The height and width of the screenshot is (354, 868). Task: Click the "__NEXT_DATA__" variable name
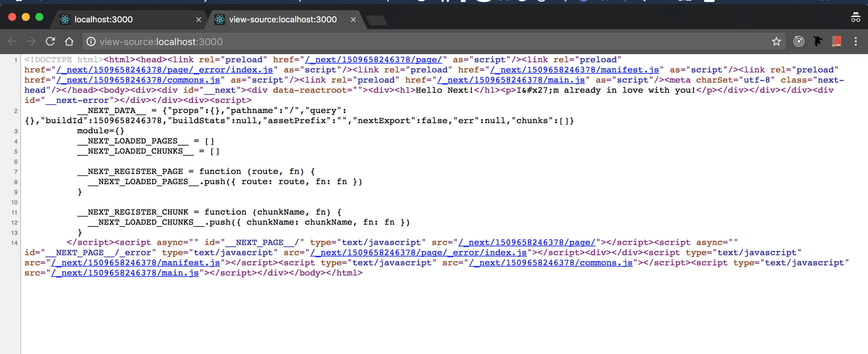[x=112, y=111]
